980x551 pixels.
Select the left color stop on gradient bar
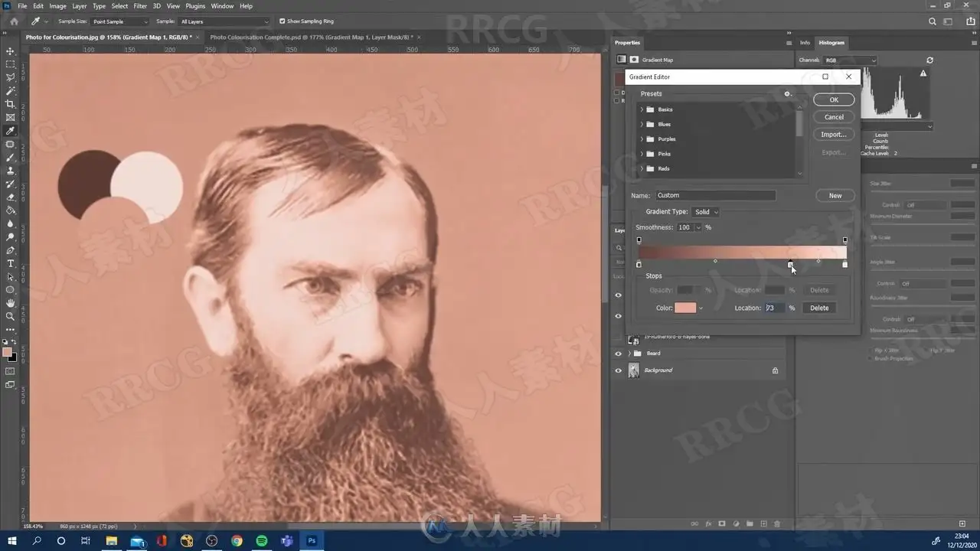639,265
